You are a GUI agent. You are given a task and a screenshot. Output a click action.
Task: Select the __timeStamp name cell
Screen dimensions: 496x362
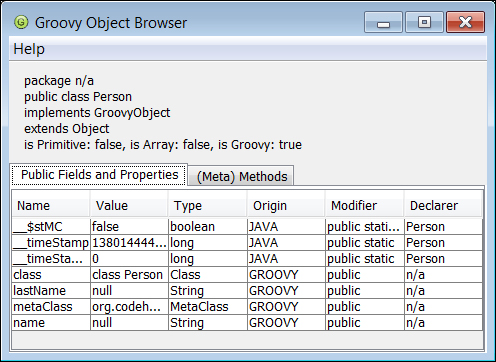51,243
